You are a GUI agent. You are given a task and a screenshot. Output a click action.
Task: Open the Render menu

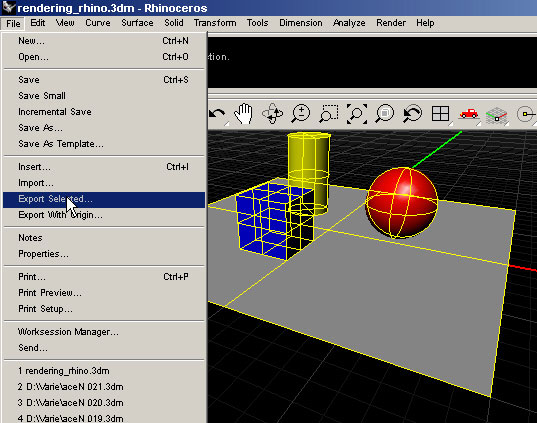pos(391,23)
